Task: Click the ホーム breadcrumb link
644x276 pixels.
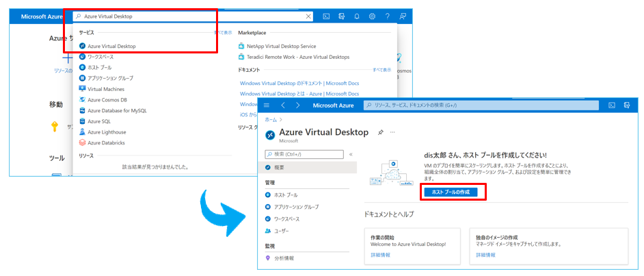Action: 271,120
